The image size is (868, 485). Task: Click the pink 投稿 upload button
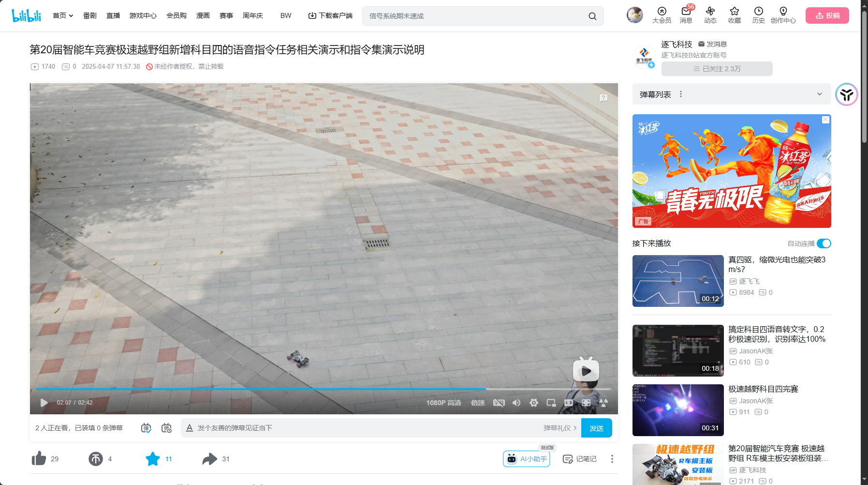click(x=827, y=15)
